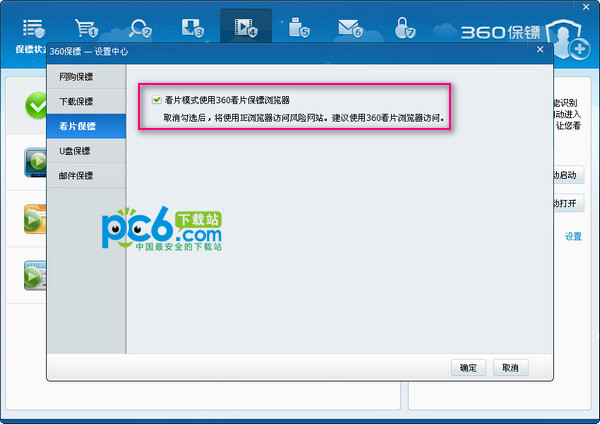Image resolution: width=600 pixels, height=424 pixels.
Task: Click the green checkmark status icon
Action: [x=36, y=105]
